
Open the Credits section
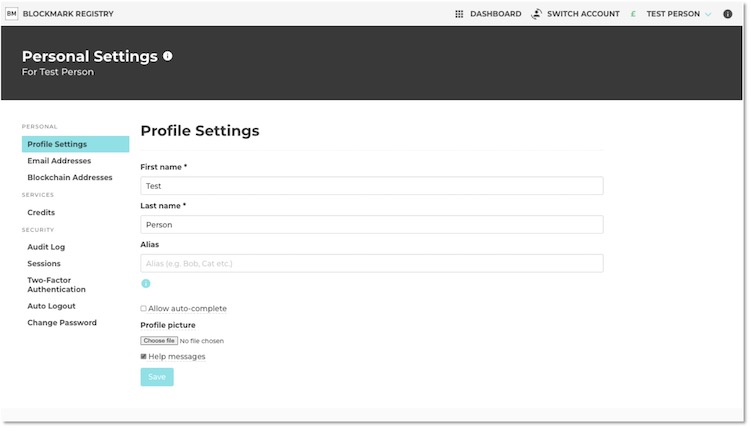pos(41,212)
